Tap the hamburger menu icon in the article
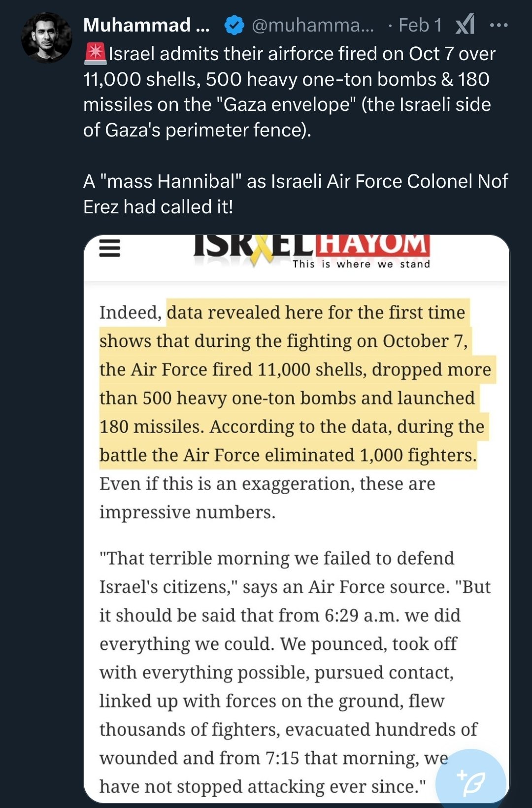Screen dimensions: 532x808 pos(110,248)
